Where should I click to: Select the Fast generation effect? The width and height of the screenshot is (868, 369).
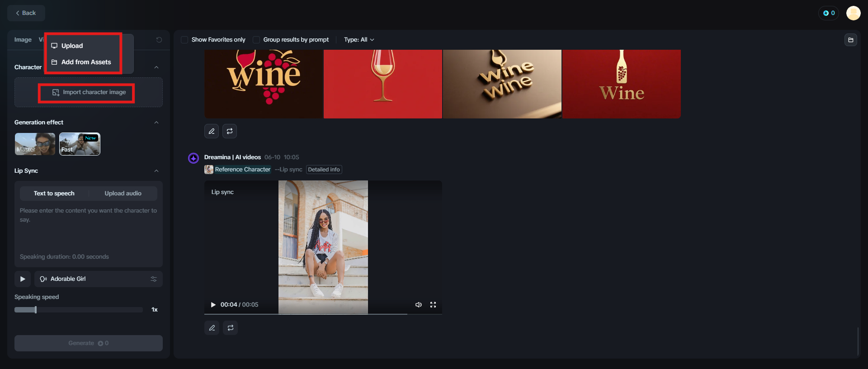[80, 144]
